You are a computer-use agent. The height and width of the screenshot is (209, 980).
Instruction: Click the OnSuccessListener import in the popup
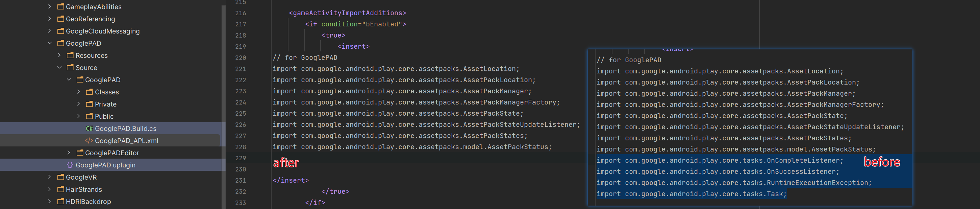coord(718,172)
